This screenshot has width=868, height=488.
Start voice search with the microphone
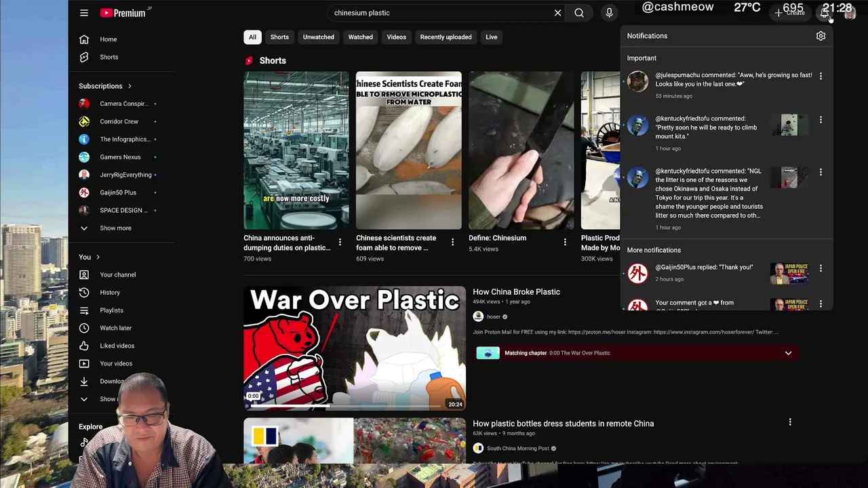[x=609, y=13]
